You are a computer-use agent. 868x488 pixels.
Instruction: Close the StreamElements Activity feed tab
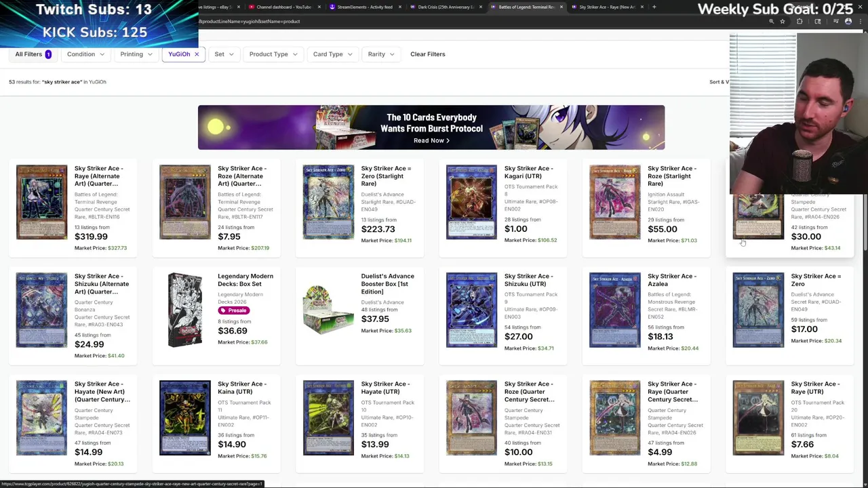pos(400,7)
